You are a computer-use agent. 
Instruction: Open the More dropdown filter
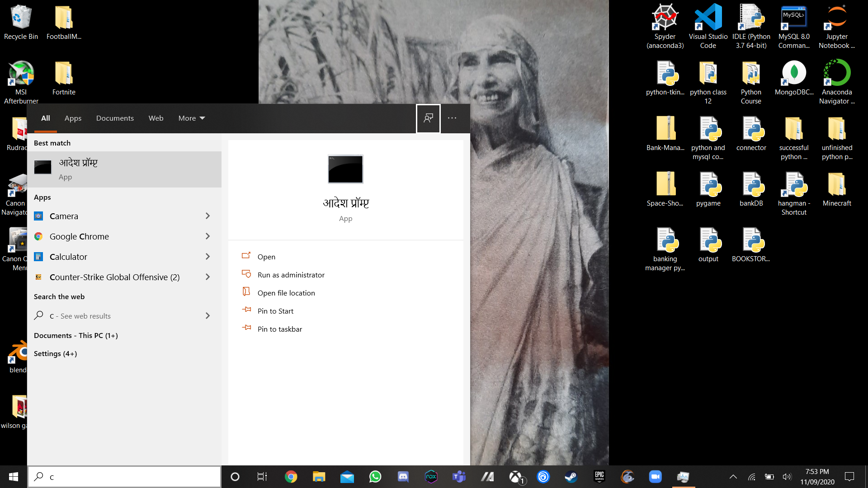coord(191,118)
